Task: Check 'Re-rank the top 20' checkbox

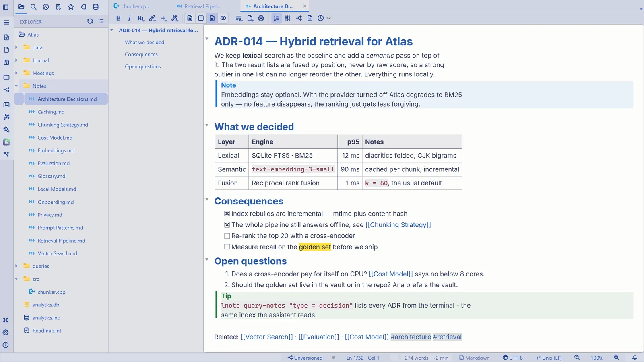Action: point(227,236)
